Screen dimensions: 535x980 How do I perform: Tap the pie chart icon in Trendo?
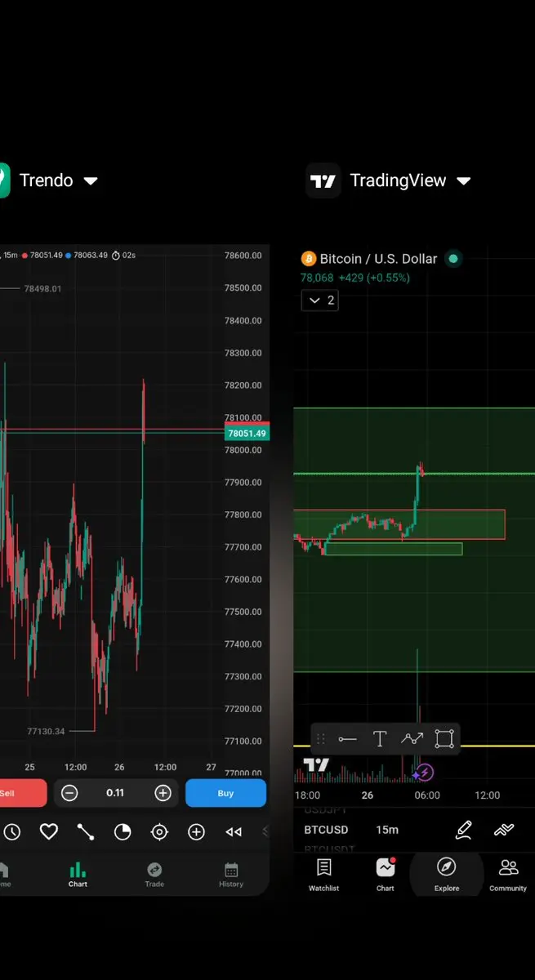coord(123,832)
